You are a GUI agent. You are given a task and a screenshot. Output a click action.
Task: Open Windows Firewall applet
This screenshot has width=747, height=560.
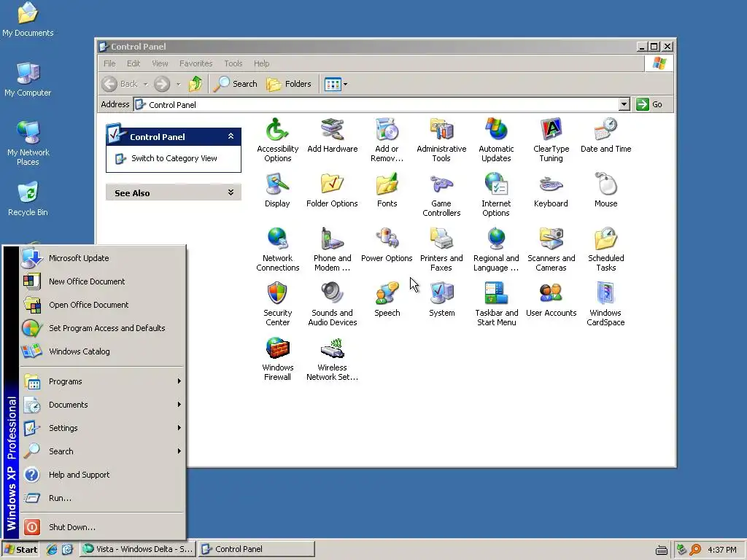pos(277,359)
